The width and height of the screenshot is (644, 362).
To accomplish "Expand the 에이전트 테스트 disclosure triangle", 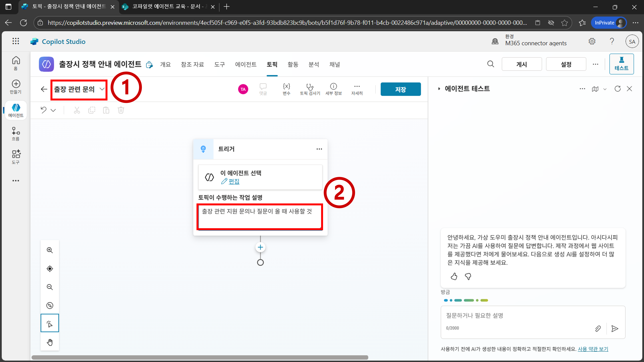I will [439, 89].
